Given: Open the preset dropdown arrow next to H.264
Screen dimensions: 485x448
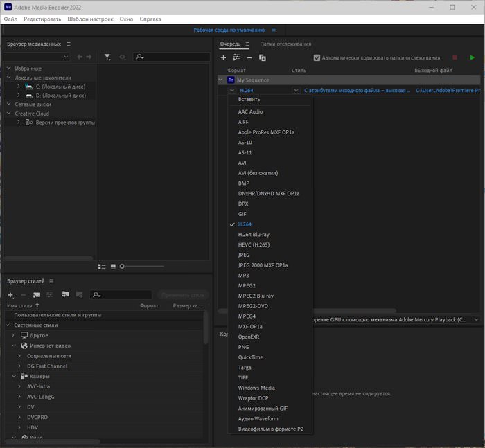Looking at the screenshot, I should [297, 90].
